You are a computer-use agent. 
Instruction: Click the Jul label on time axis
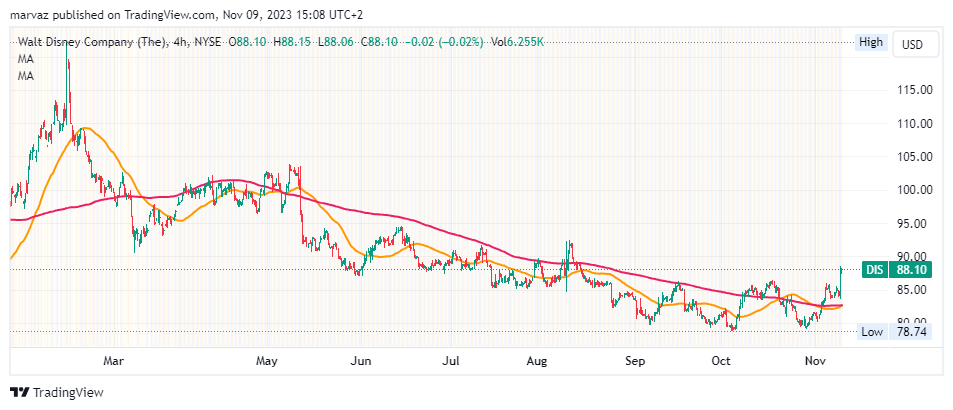[450, 362]
